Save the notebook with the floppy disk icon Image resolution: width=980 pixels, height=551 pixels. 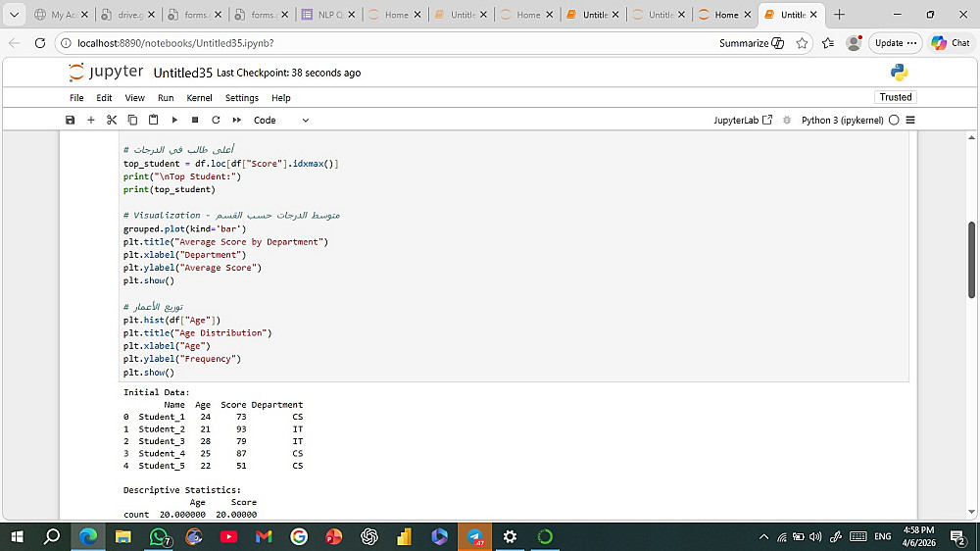coord(70,120)
